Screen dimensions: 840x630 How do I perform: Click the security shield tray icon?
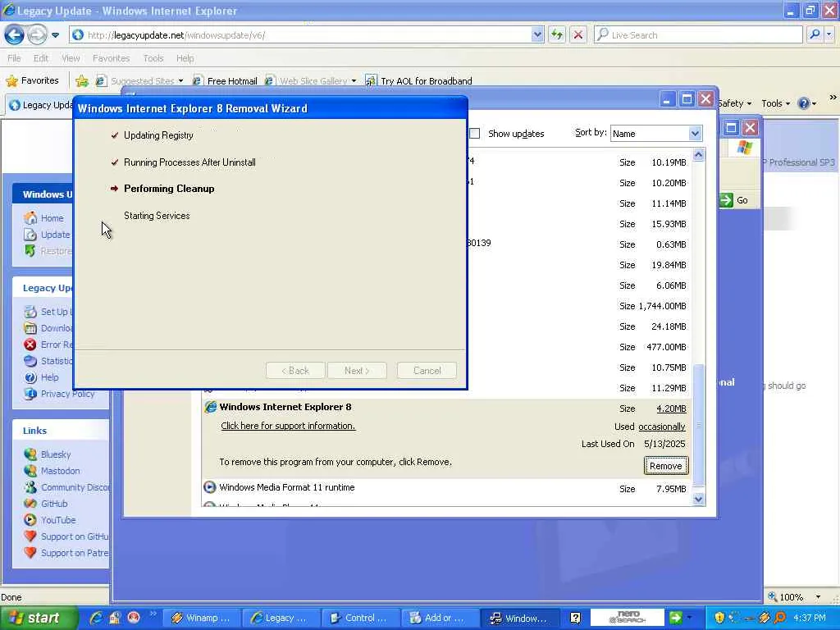coord(719,618)
